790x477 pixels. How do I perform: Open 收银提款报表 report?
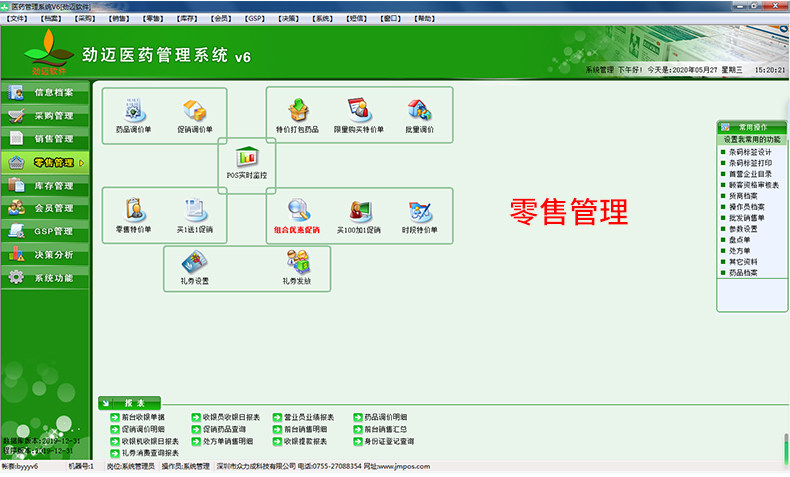(x=305, y=441)
